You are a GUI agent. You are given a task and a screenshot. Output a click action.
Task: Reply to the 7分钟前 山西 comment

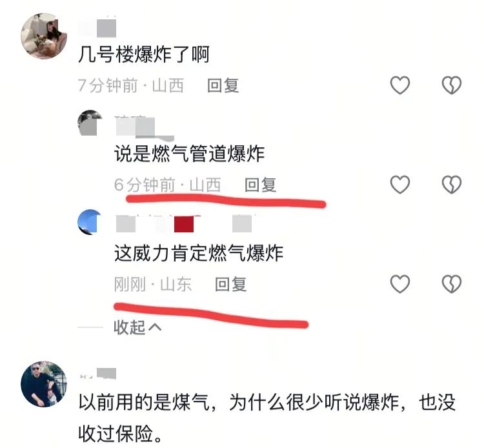(223, 85)
